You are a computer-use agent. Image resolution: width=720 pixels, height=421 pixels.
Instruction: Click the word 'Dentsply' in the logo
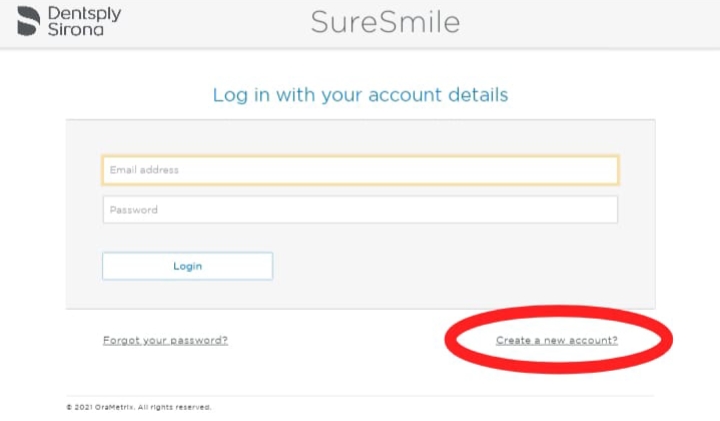(84, 13)
